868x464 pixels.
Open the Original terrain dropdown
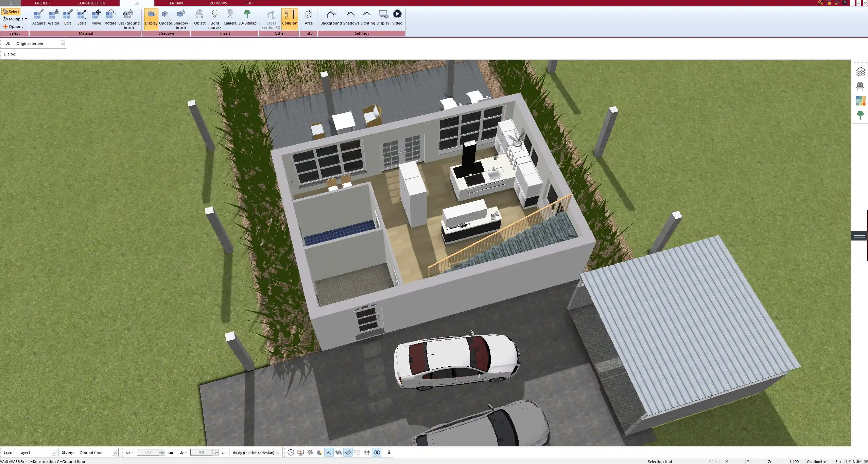point(63,43)
